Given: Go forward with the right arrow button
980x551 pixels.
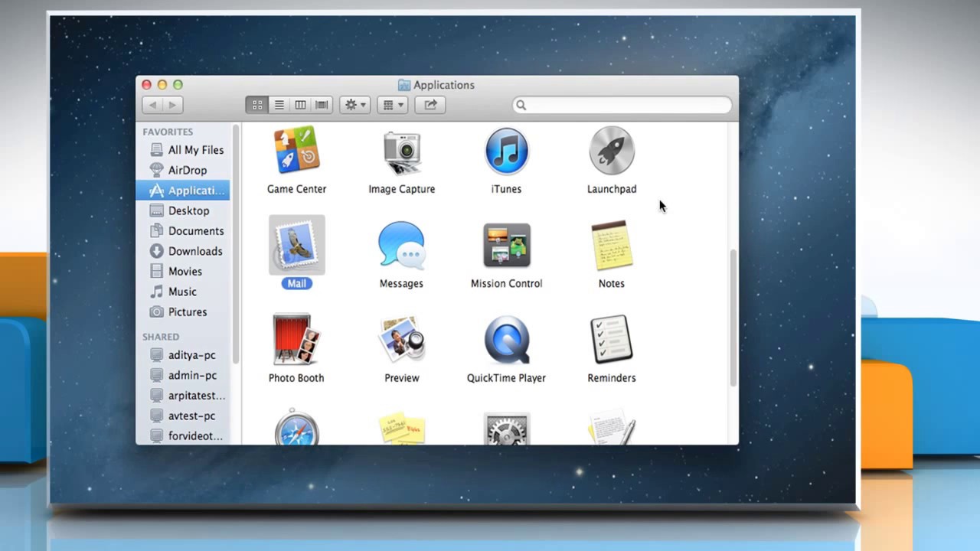Looking at the screenshot, I should pyautogui.click(x=173, y=105).
